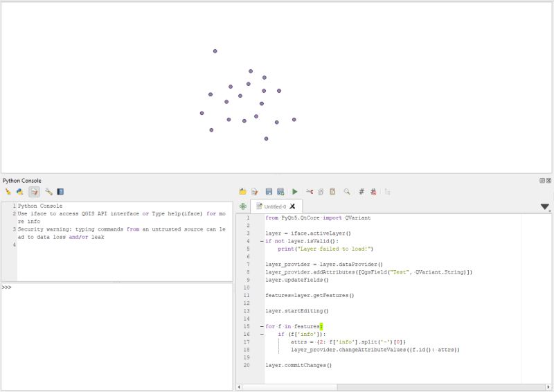
Task: Click the console input prompt area
Action: (x=116, y=336)
